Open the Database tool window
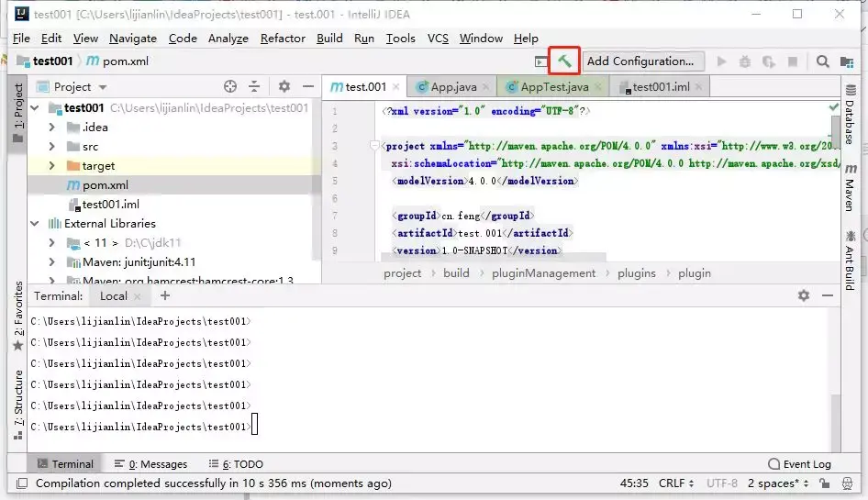Image resolution: width=868 pixels, height=500 pixels. pos(851,116)
